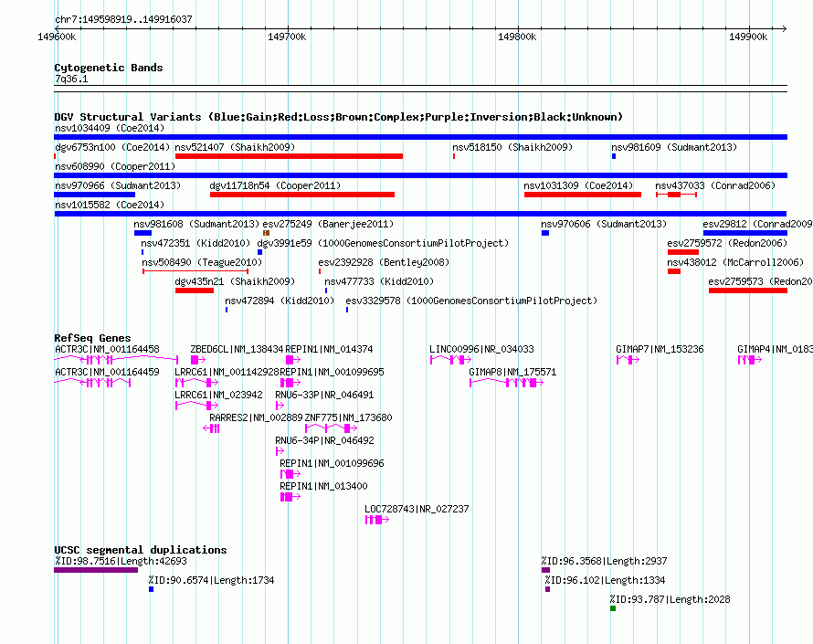Click the chr7:149598919..149916037 coordinate text
This screenshot has width=813, height=644.
click(123, 19)
